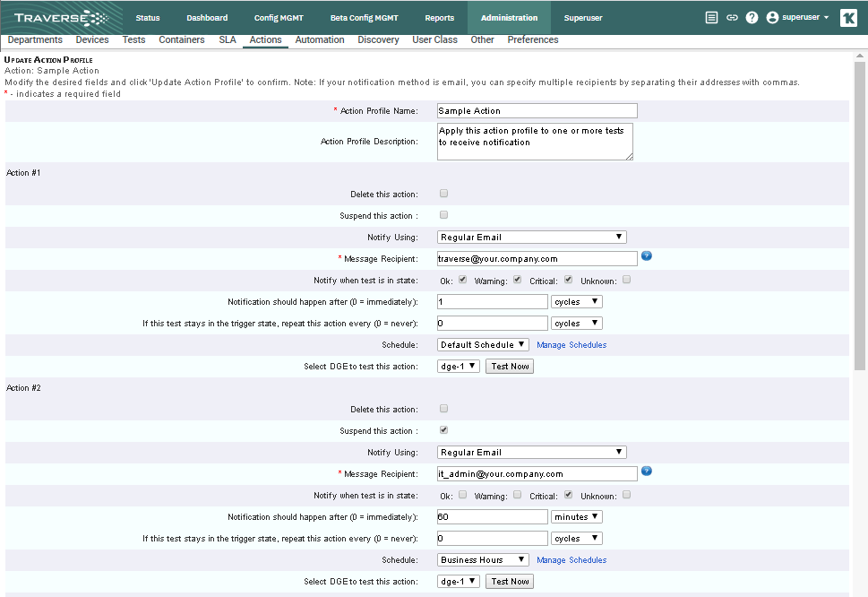868x597 pixels.
Task: Select the Actions tab
Action: (x=266, y=39)
